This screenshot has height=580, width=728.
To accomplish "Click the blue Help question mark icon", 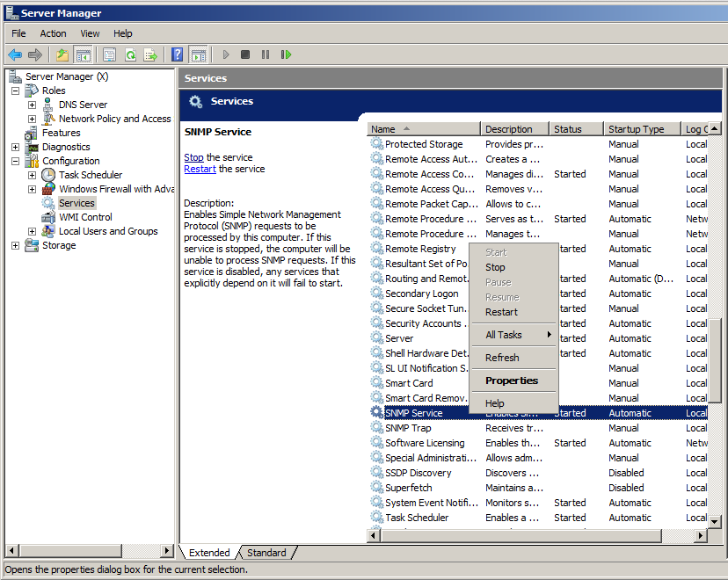I will pos(178,54).
